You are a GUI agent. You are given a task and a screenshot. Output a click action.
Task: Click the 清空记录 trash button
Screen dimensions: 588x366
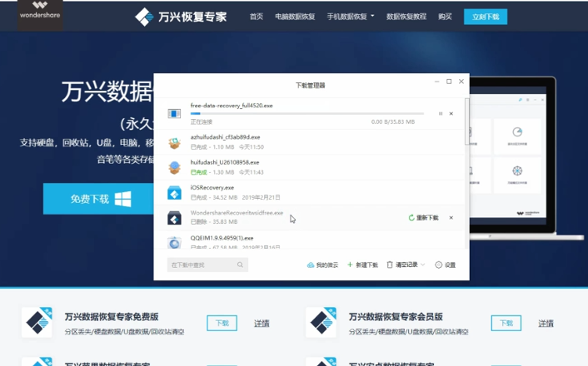pyautogui.click(x=402, y=265)
